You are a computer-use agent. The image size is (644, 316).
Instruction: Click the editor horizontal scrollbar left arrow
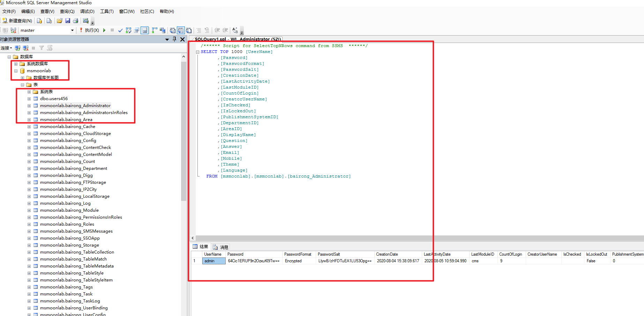tap(193, 238)
